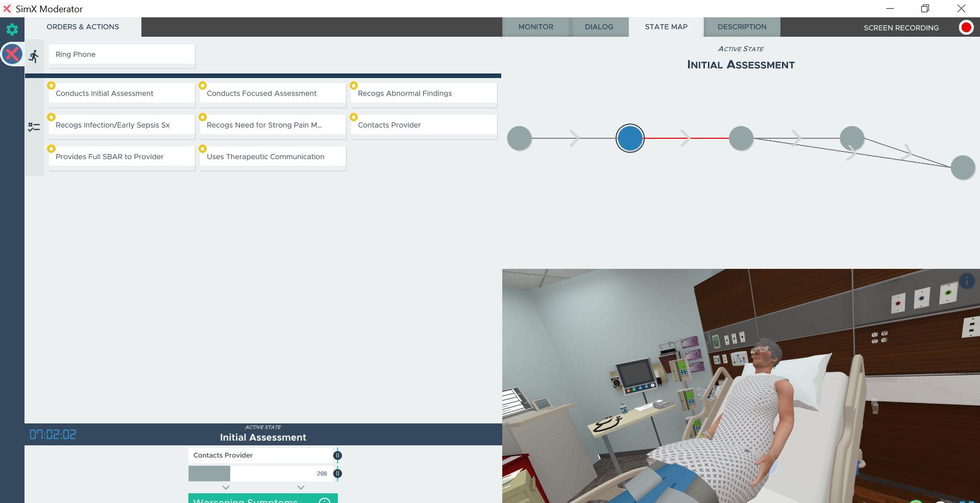This screenshot has width=980, height=503.
Task: Click star badge on Conducts Initial Assessment
Action: [x=51, y=85]
